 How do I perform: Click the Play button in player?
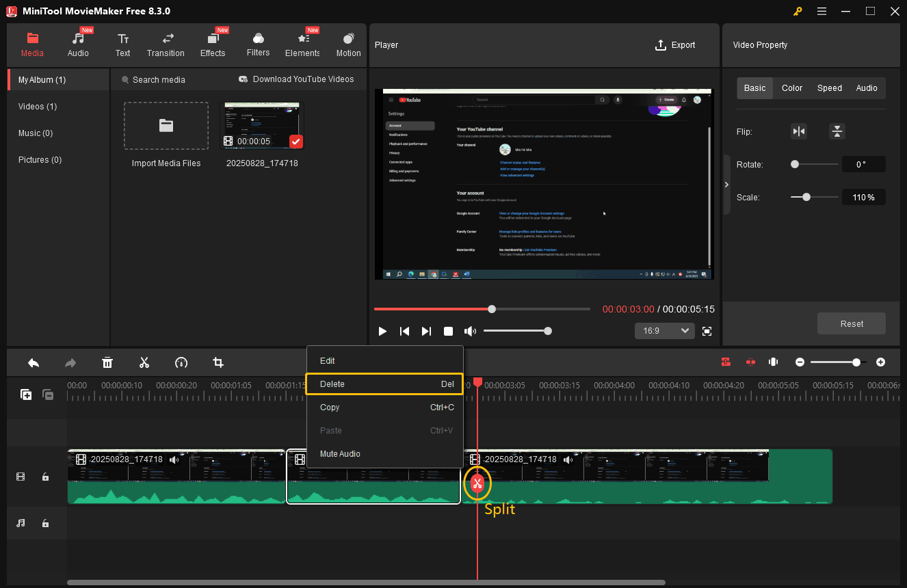coord(382,331)
